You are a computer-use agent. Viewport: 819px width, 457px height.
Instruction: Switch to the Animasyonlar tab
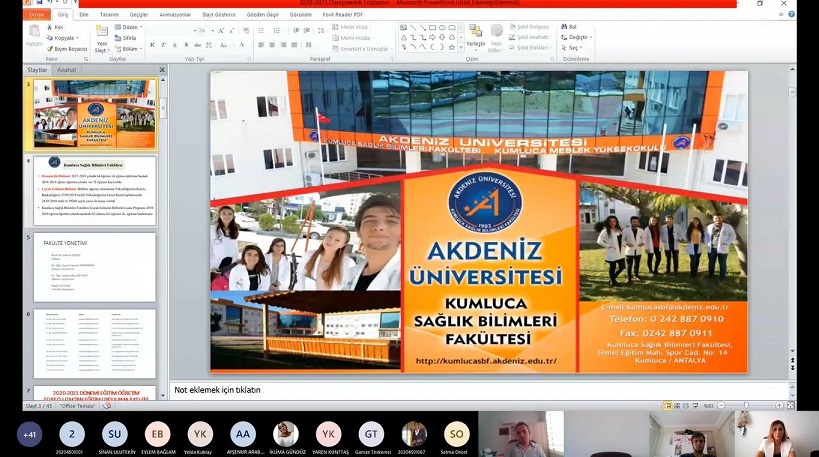click(175, 15)
